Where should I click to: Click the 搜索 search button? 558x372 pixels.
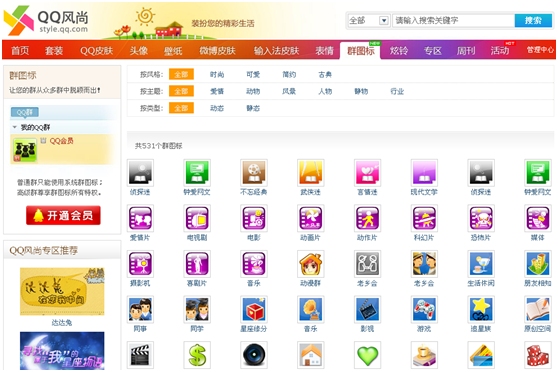click(533, 21)
